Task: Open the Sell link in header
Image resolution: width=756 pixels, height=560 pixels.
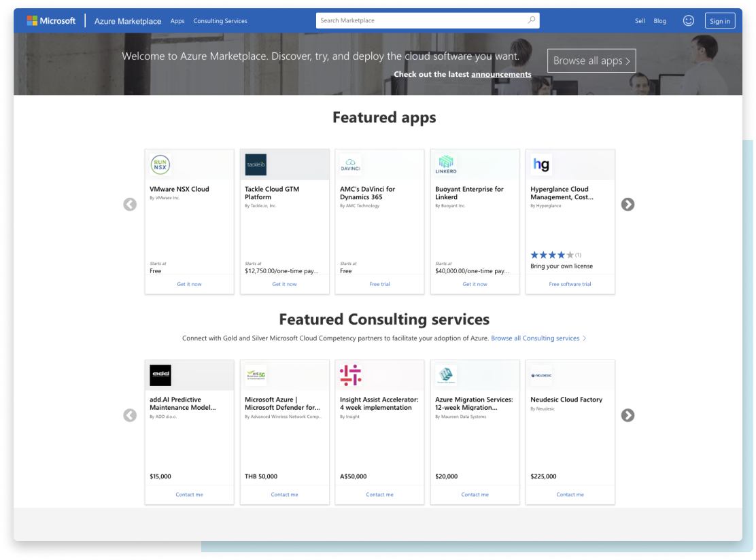Action: [640, 20]
